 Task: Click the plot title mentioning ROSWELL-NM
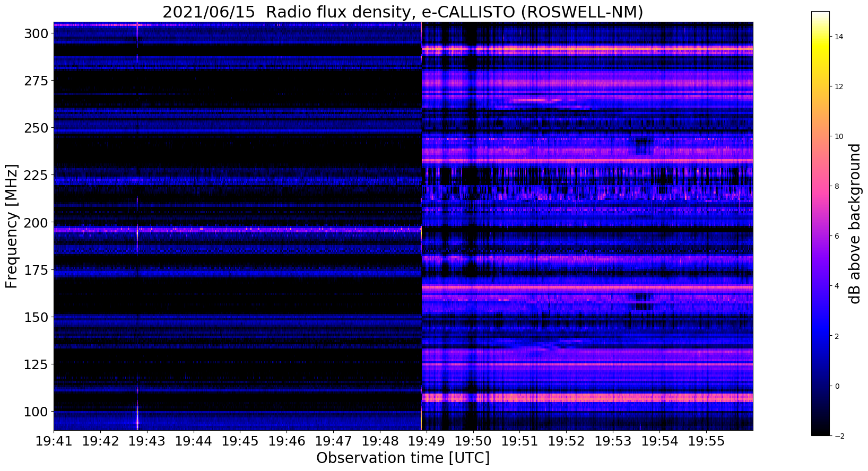(403, 12)
